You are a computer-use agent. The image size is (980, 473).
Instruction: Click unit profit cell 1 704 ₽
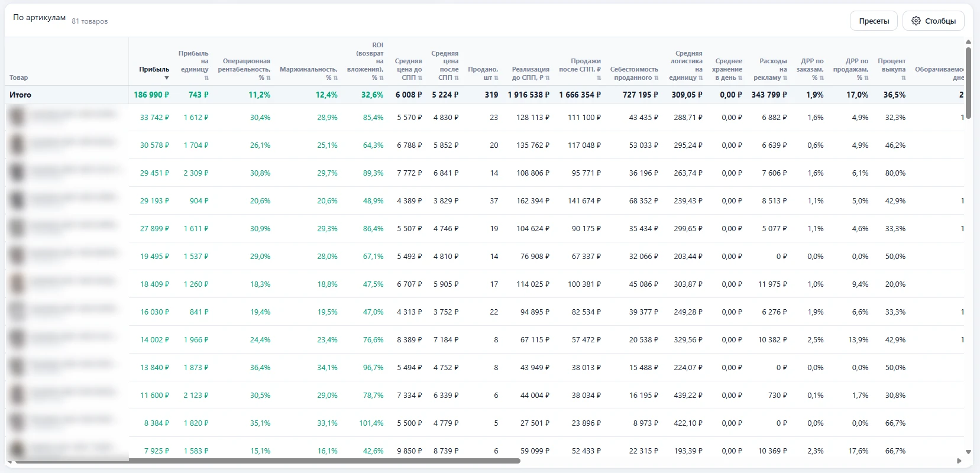(196, 145)
